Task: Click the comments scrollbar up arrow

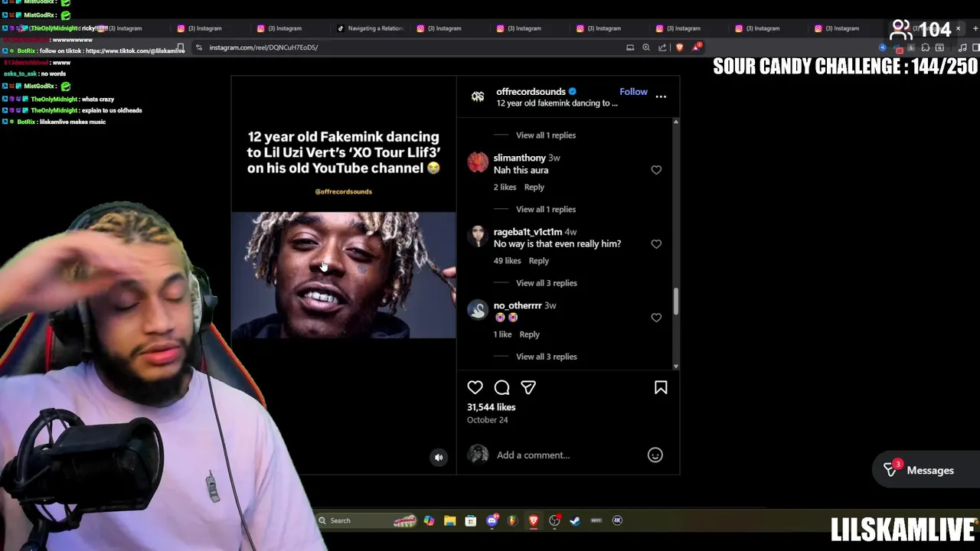Action: coord(675,122)
